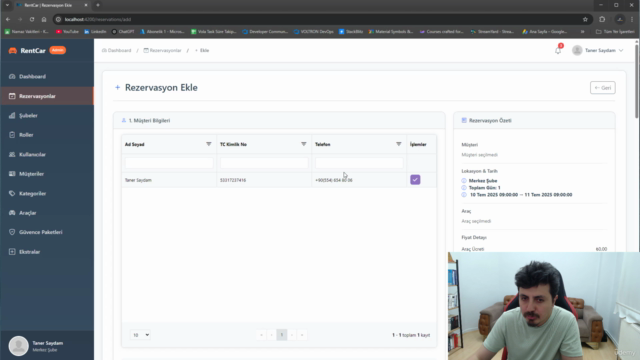This screenshot has height=360, width=640.
Task: Click the Rezervasyon Özeti panel header
Action: (x=534, y=120)
